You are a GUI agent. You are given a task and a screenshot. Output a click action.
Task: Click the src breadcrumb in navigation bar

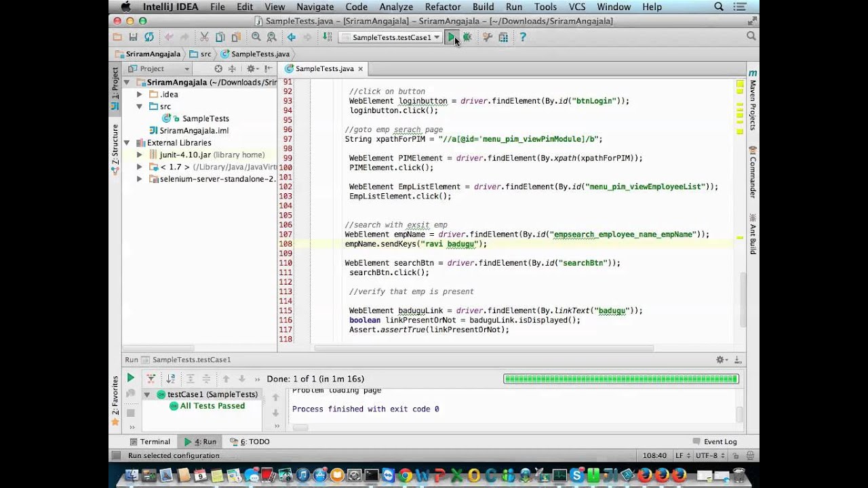[x=201, y=54]
